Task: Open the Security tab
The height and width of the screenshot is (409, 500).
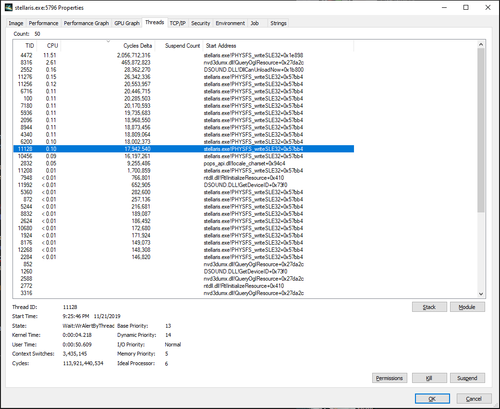Action: (201, 23)
